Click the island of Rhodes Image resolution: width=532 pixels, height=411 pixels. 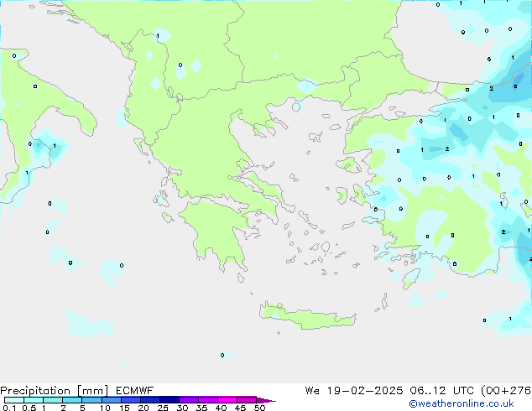tap(410, 278)
